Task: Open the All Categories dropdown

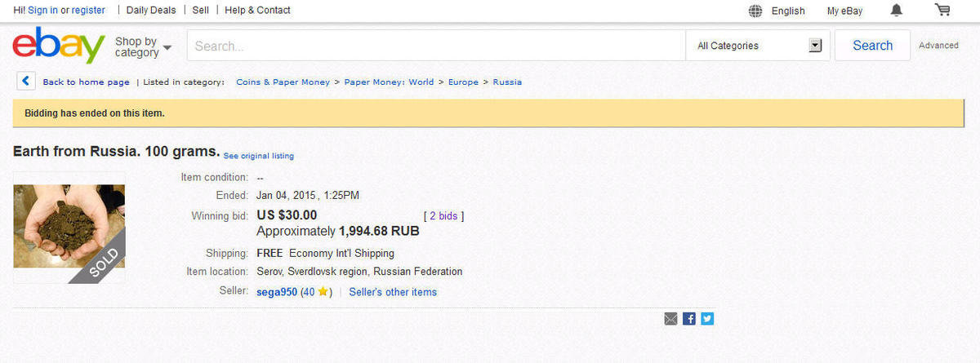Action: pos(758,46)
